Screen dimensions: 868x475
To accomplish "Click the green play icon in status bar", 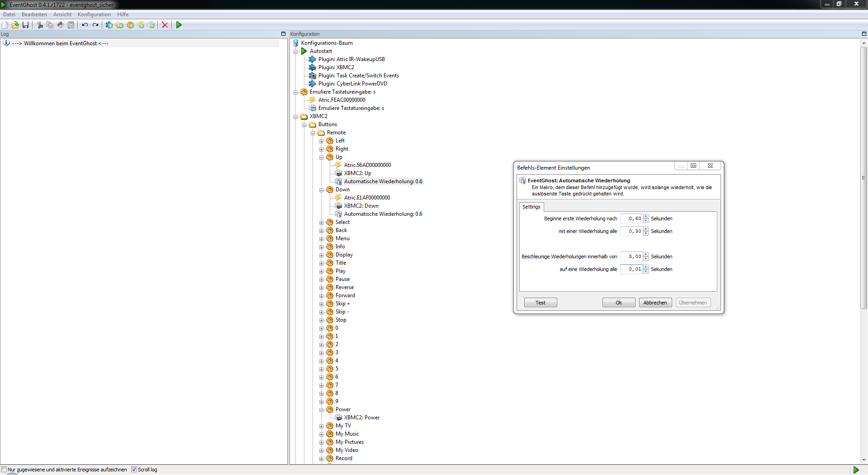I will [856, 470].
